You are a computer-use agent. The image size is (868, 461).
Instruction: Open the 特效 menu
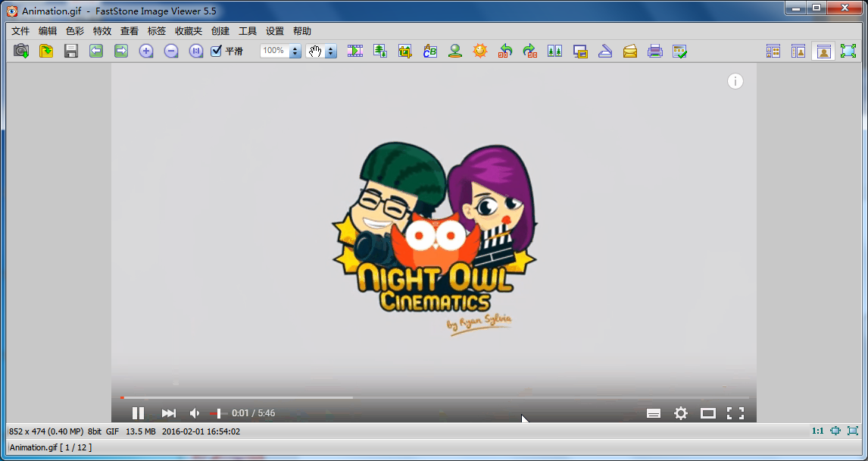tap(102, 31)
